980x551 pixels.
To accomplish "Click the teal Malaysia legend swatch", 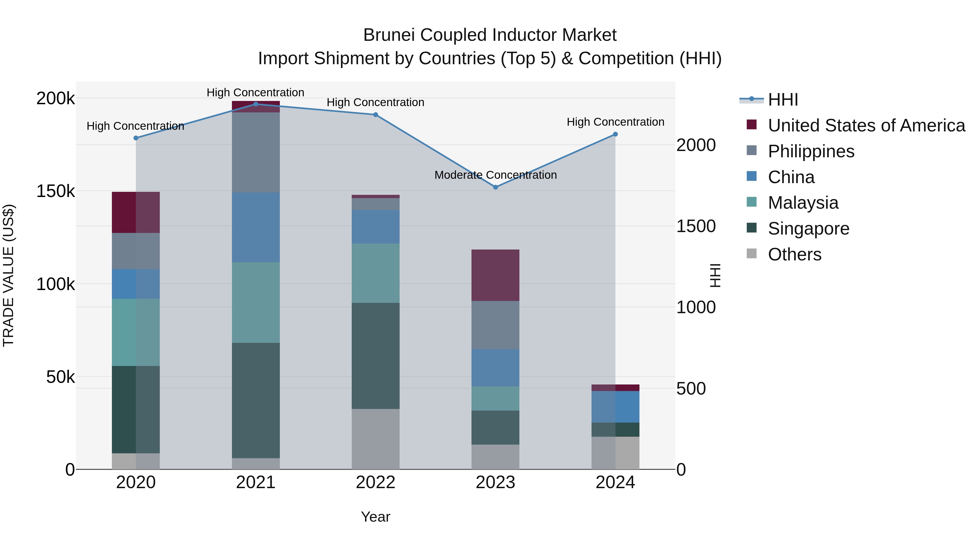I will pyautogui.click(x=752, y=202).
